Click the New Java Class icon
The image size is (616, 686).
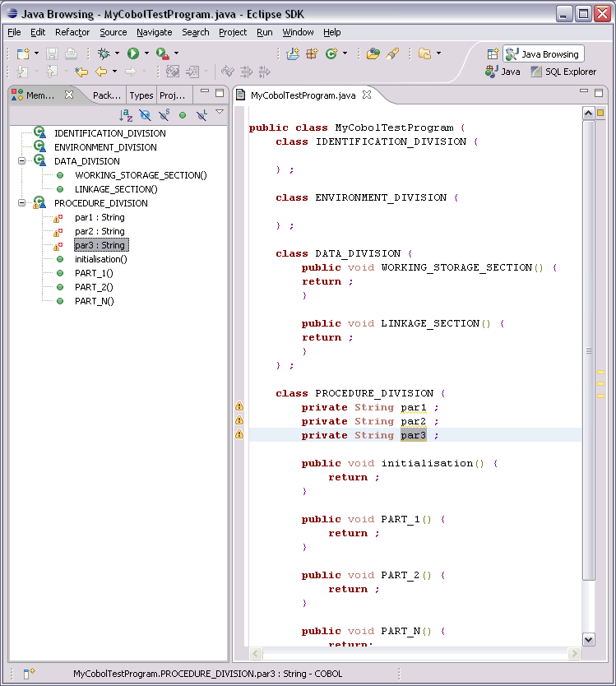[331, 53]
